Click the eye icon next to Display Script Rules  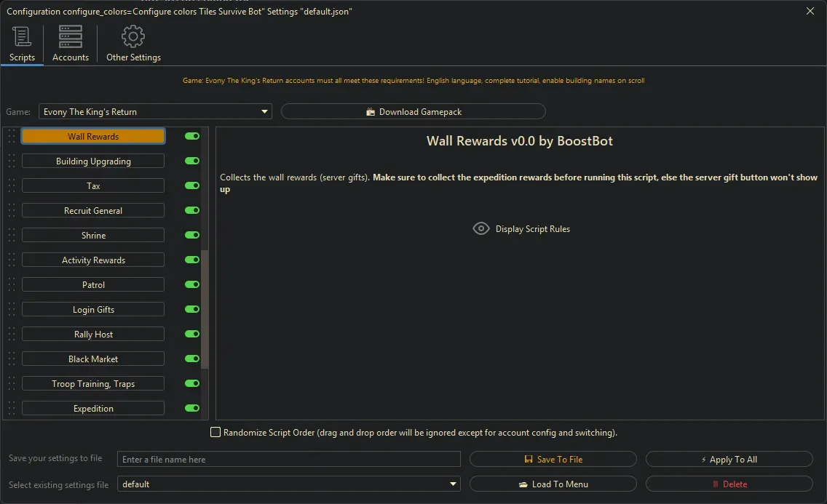[x=481, y=228]
